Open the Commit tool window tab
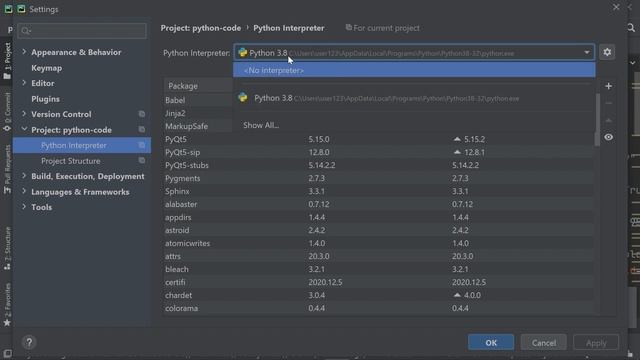The width and height of the screenshot is (640, 360). click(x=7, y=112)
